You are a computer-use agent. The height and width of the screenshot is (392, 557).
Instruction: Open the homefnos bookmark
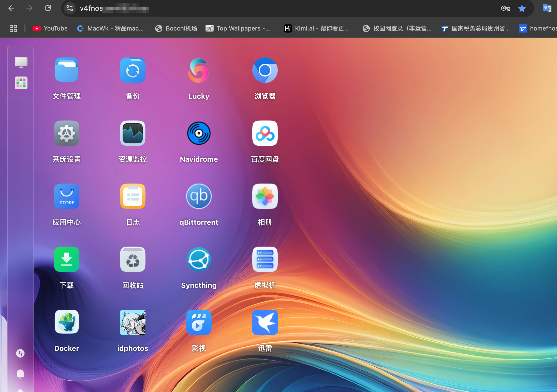tap(538, 28)
